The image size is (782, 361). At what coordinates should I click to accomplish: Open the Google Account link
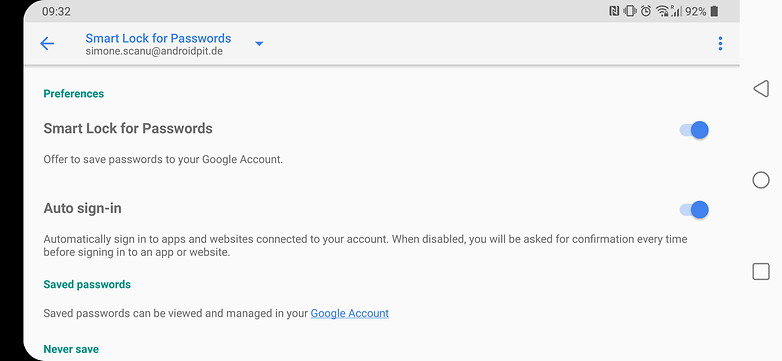coord(350,314)
